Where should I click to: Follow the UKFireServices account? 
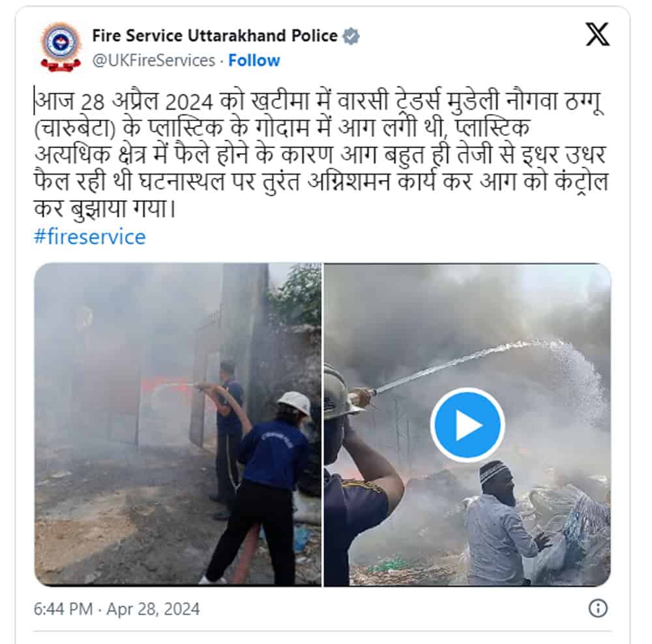click(x=254, y=61)
